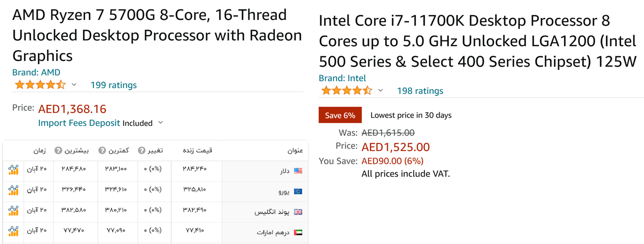Click the help icon beside بیشترین header
The image size is (644, 244).
click(58, 151)
